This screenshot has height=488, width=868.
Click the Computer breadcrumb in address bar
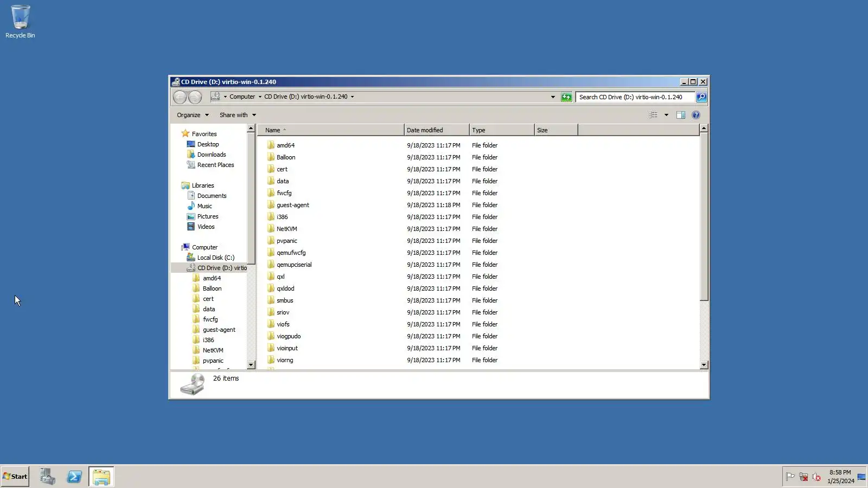point(242,97)
